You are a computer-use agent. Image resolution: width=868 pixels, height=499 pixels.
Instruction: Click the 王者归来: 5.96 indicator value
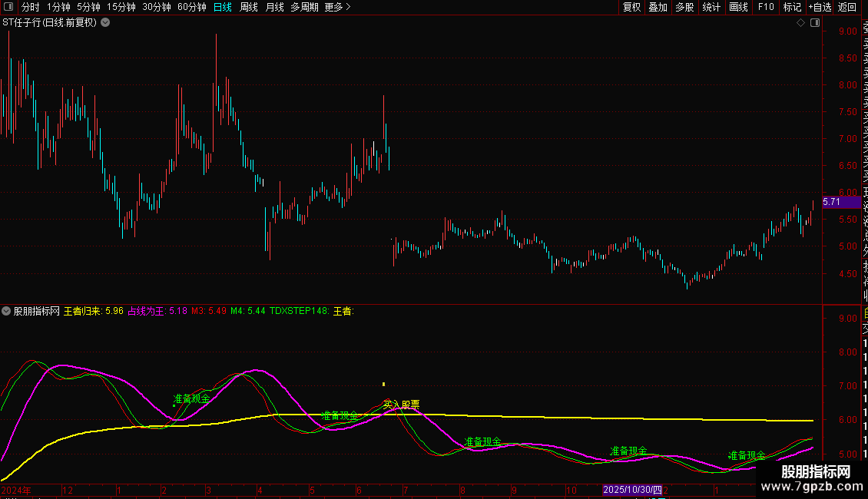pyautogui.click(x=94, y=311)
